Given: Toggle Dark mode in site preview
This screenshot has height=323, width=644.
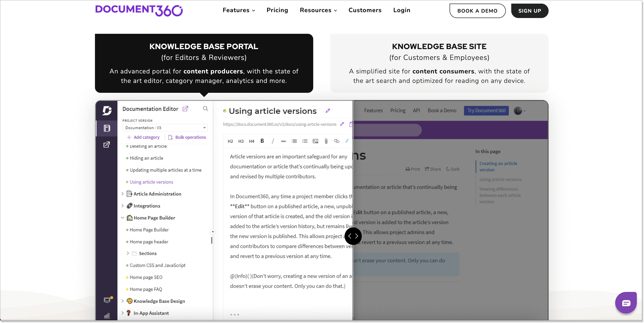Looking at the screenshot, I should click(453, 169).
